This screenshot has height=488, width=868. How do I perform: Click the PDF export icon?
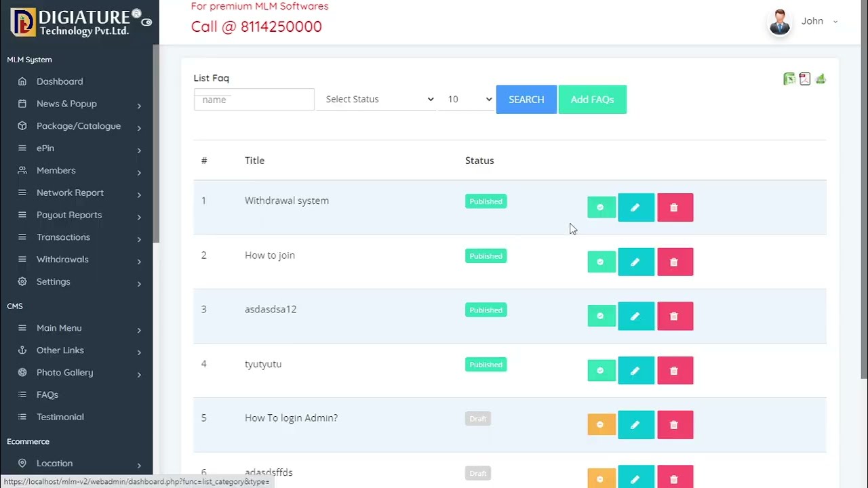coord(805,79)
